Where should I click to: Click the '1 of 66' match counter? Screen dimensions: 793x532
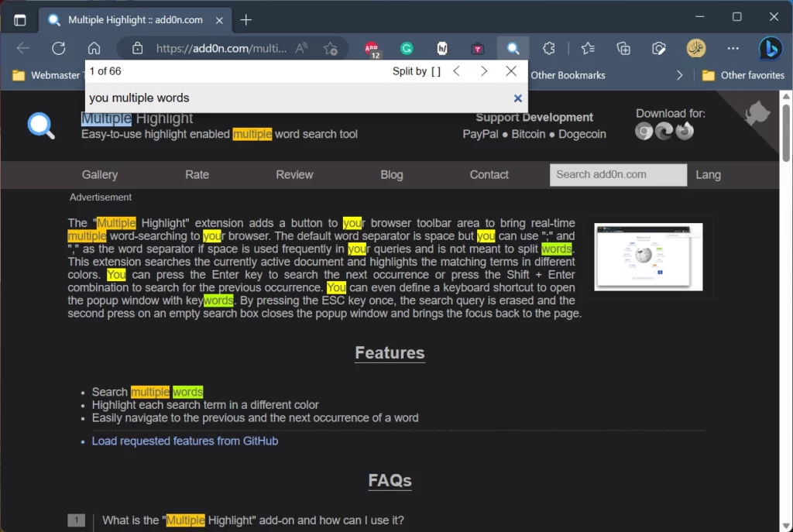(x=105, y=71)
